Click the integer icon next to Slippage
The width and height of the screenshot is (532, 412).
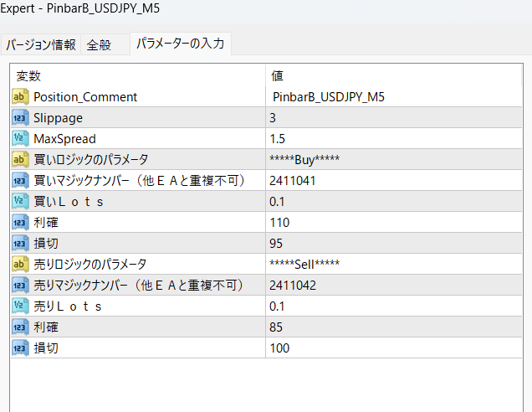point(21,118)
